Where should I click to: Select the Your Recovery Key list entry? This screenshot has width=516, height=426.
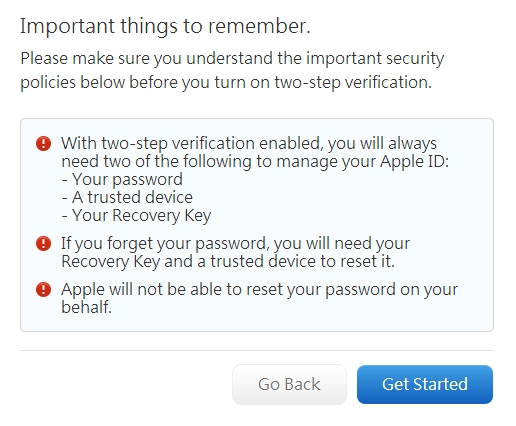point(137,216)
